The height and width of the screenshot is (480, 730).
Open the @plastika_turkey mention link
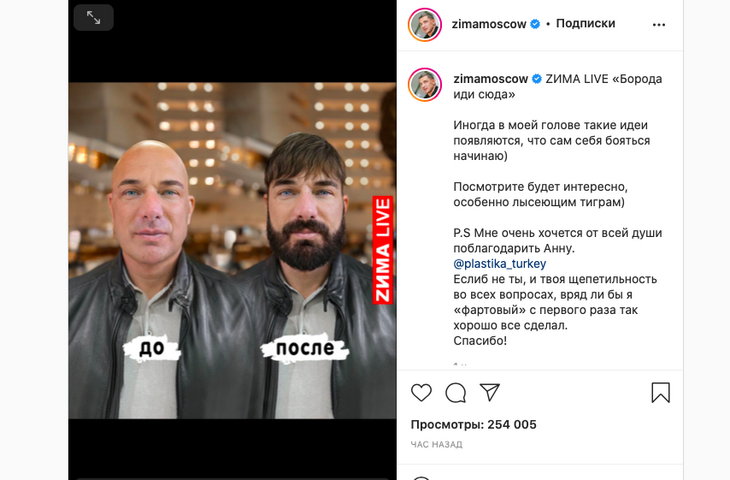[x=500, y=264]
